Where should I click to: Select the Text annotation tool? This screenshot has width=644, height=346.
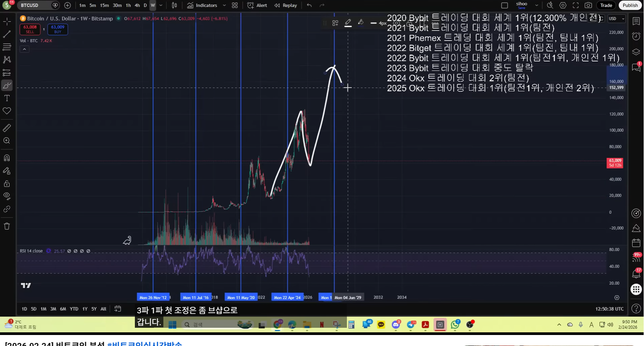point(7,98)
